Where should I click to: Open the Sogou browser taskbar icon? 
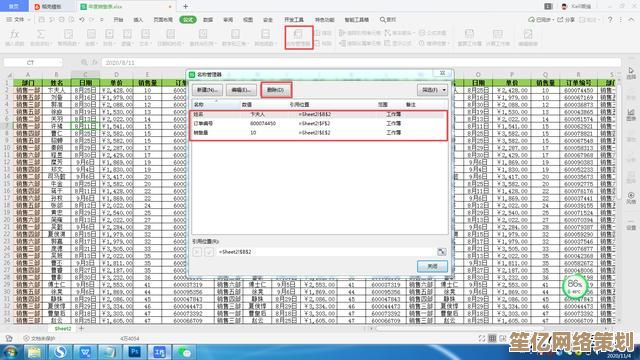tap(60, 352)
